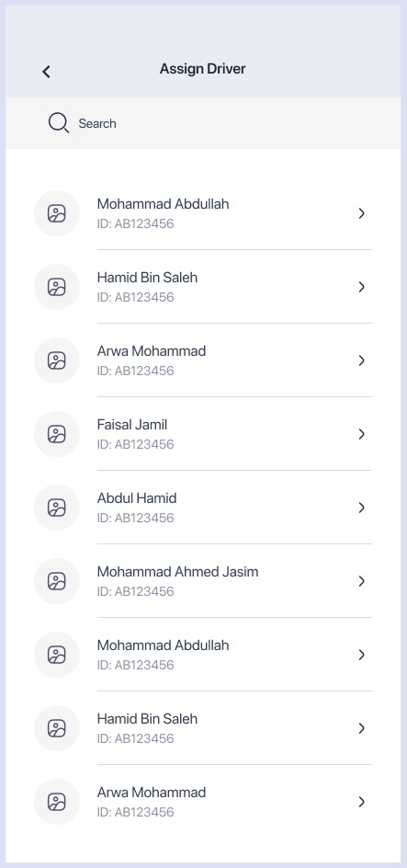Go back using the header back arrow
This screenshot has height=868, width=407.
47,72
